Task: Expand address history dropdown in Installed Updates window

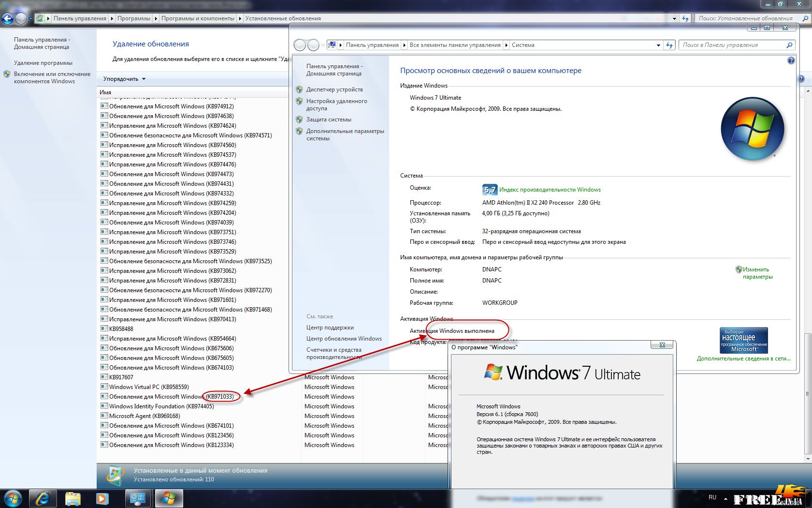Action: point(674,18)
